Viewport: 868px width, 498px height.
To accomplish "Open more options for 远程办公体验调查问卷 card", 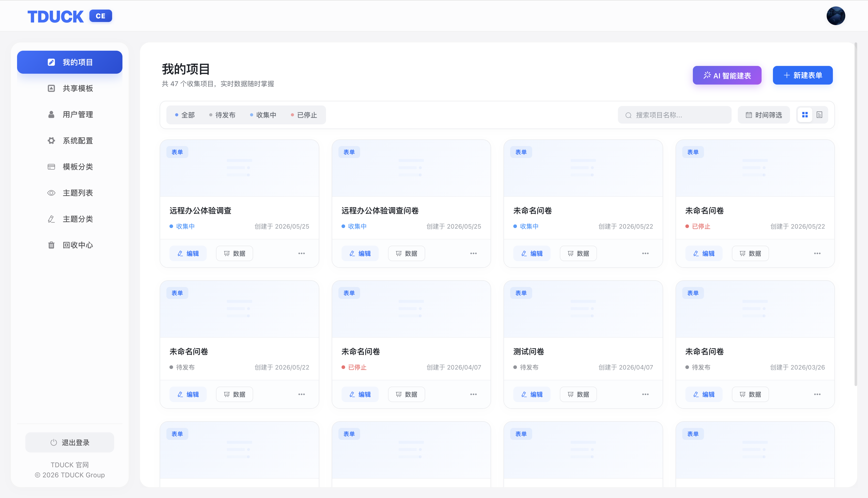I will pyautogui.click(x=473, y=253).
